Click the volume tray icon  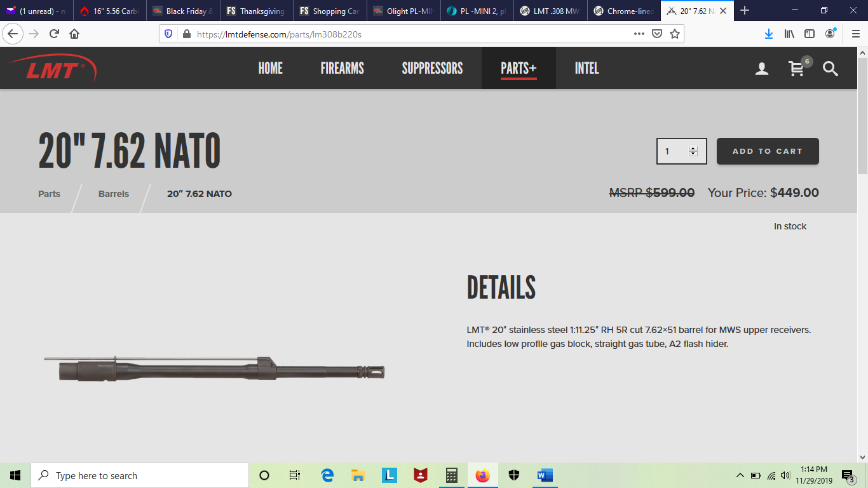point(785,475)
